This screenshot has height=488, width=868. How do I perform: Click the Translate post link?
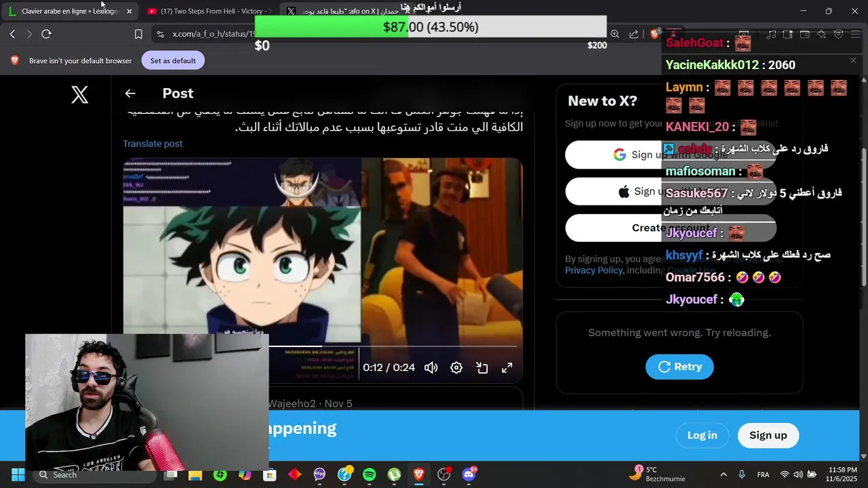point(153,144)
